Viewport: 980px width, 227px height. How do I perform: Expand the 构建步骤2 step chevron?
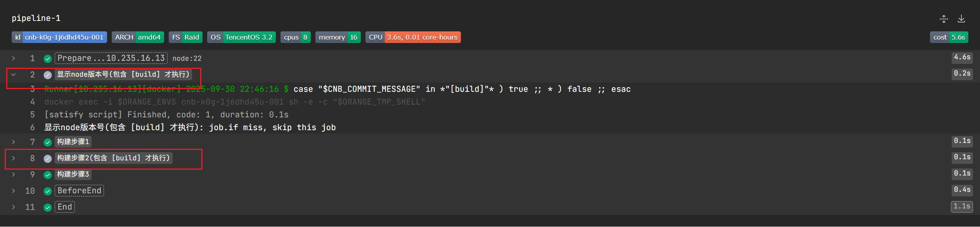tap(14, 158)
